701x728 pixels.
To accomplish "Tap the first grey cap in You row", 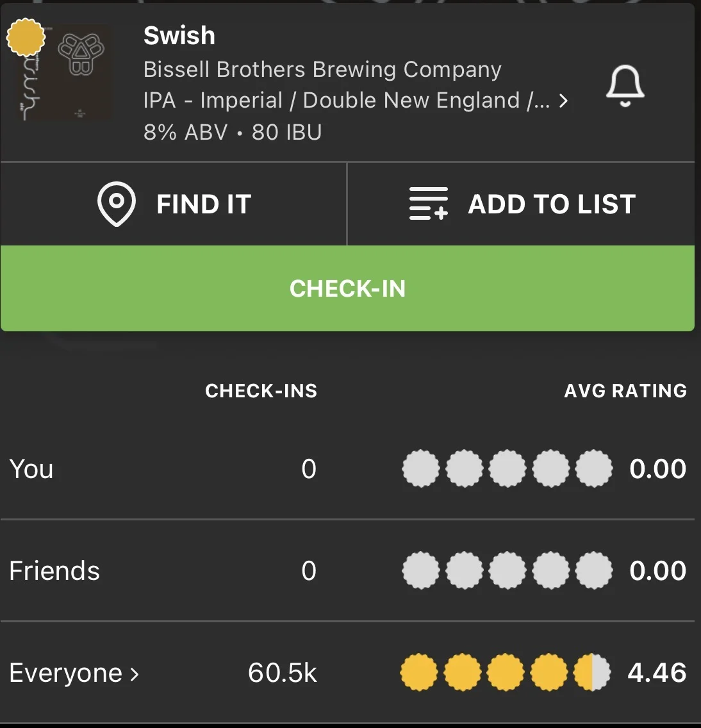I will point(420,468).
